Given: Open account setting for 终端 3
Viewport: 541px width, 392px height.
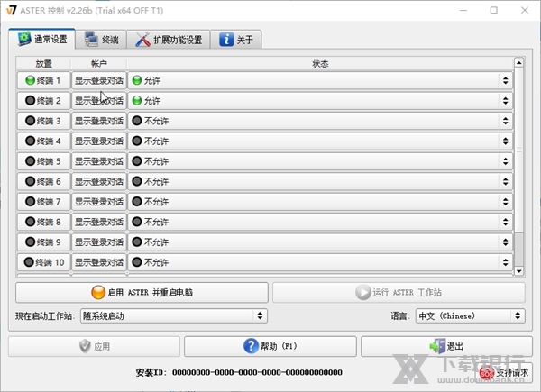Looking at the screenshot, I should 99,121.
